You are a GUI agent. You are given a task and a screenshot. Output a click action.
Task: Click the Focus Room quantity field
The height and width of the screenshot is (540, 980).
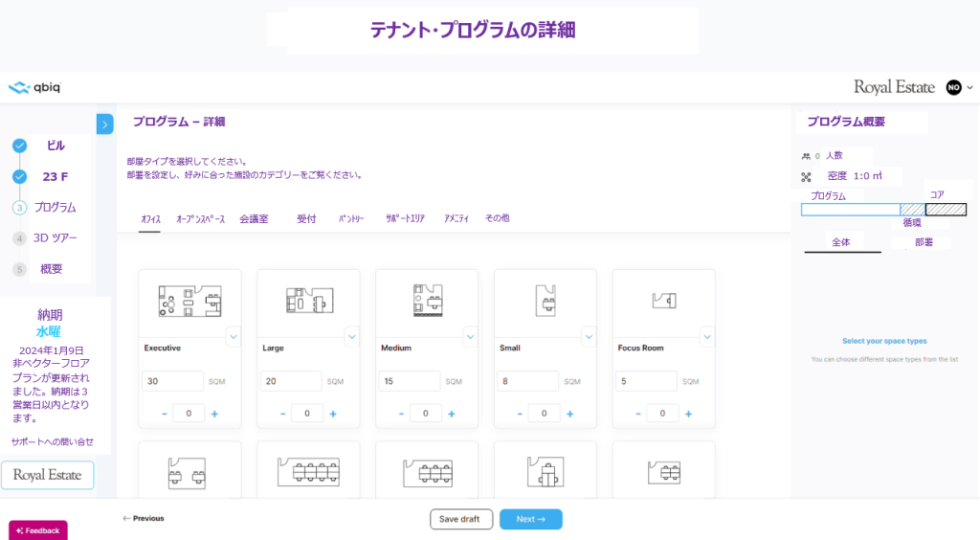662,413
